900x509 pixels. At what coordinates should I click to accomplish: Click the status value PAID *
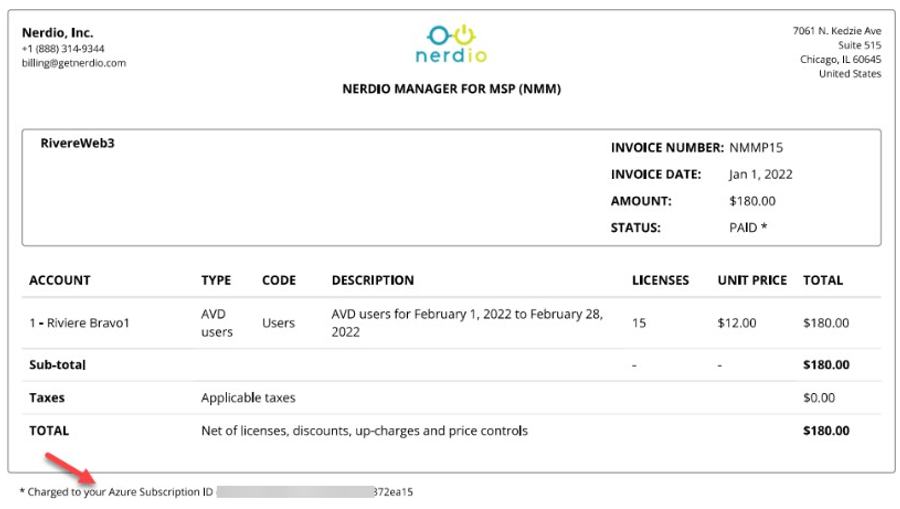coord(748,228)
